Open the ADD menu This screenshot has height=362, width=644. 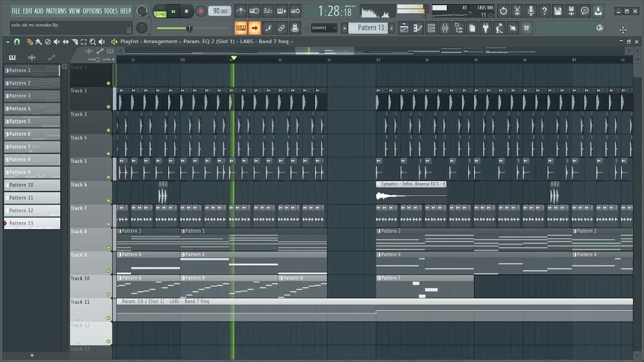point(39,11)
